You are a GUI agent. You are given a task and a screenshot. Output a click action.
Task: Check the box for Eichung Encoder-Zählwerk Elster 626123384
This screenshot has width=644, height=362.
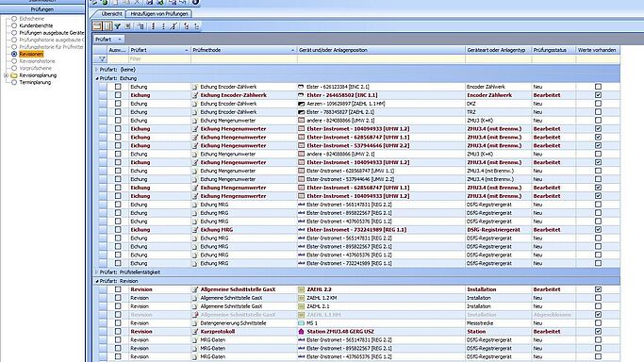pyautogui.click(x=118, y=87)
